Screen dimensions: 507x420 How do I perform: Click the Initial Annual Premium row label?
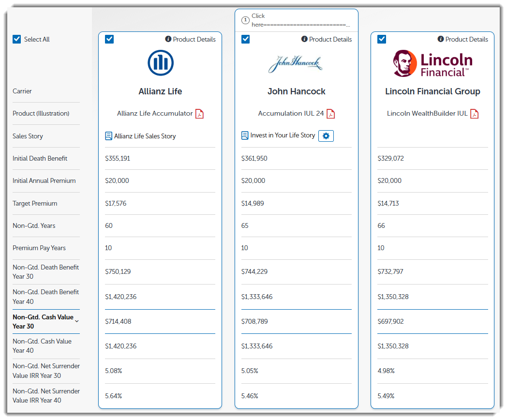[44, 181]
